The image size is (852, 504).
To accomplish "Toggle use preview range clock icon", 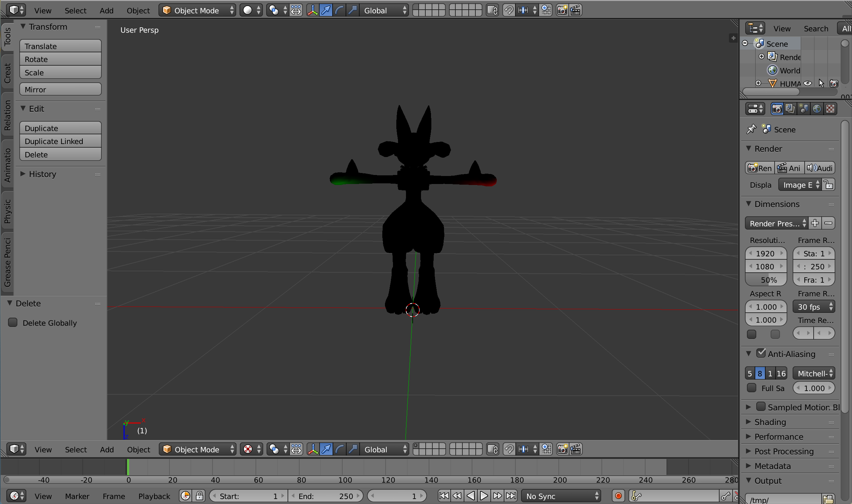I will coord(185,496).
